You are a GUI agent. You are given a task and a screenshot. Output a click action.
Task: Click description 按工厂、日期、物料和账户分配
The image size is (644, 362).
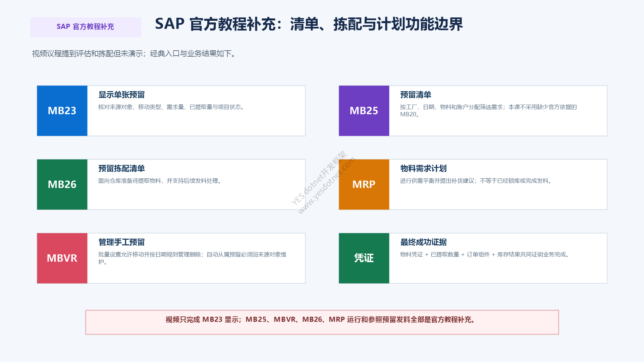tap(488, 111)
